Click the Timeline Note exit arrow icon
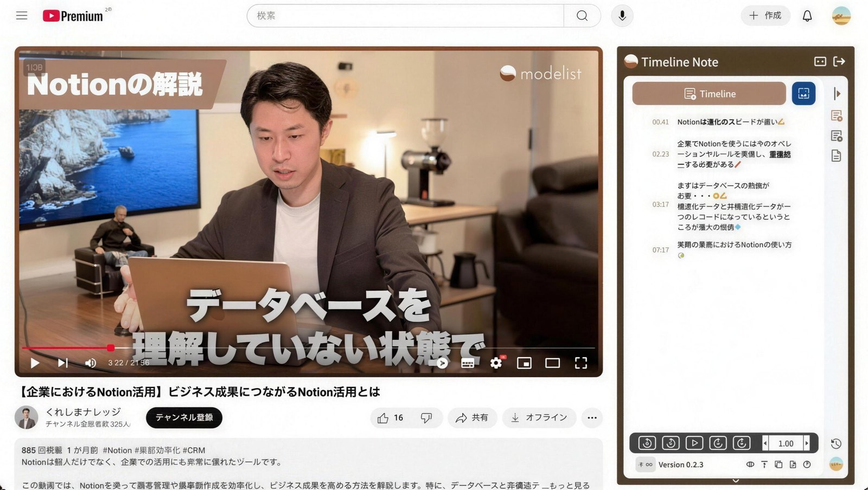 point(839,62)
